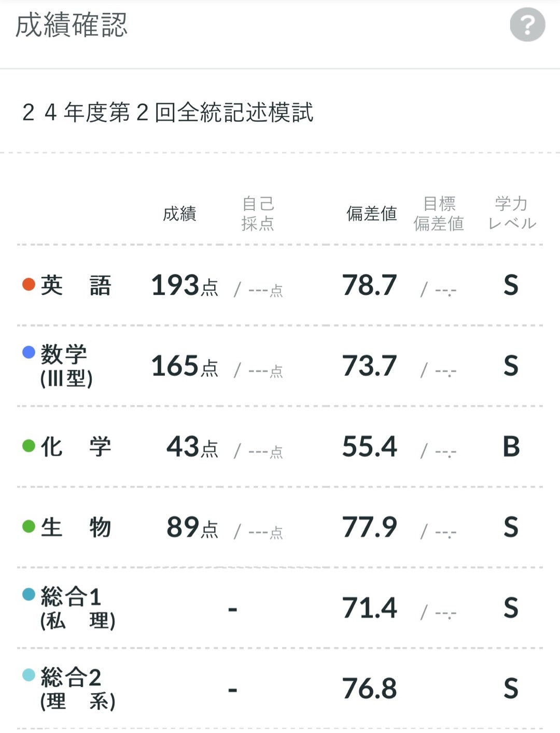This screenshot has width=560, height=733.
Task: Open the 総合2 (理系) row label
Action: coord(77,688)
